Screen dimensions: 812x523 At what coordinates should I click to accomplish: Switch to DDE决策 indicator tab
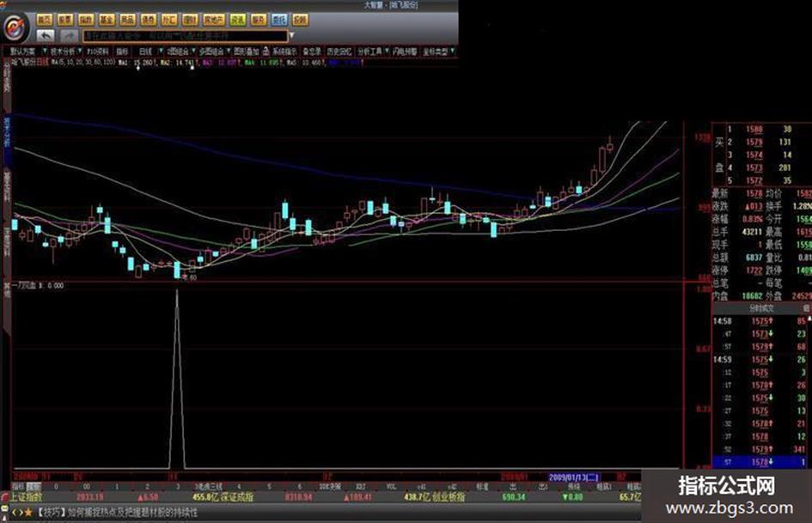(331, 486)
